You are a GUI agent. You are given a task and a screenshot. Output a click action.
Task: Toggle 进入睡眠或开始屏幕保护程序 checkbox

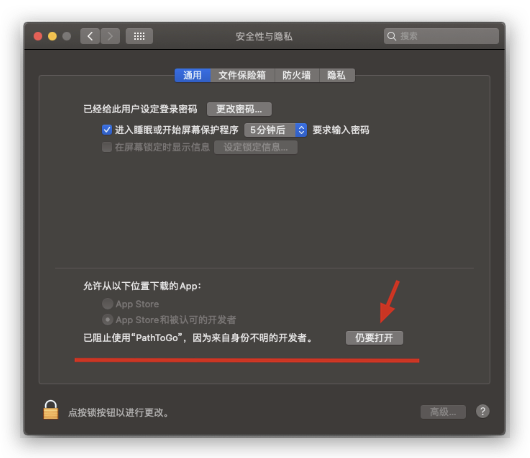pyautogui.click(x=107, y=130)
